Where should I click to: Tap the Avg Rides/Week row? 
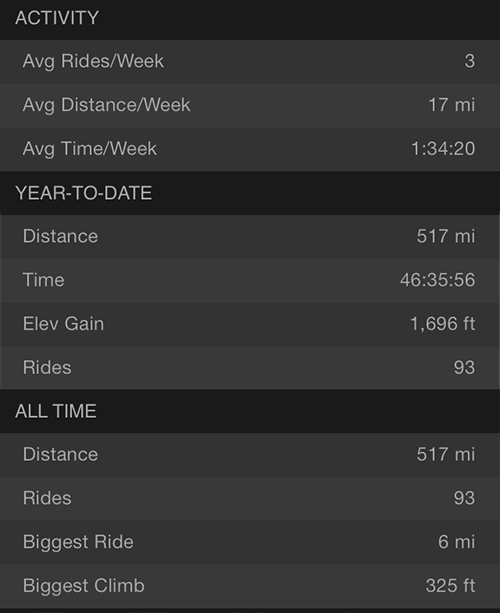tap(250, 61)
